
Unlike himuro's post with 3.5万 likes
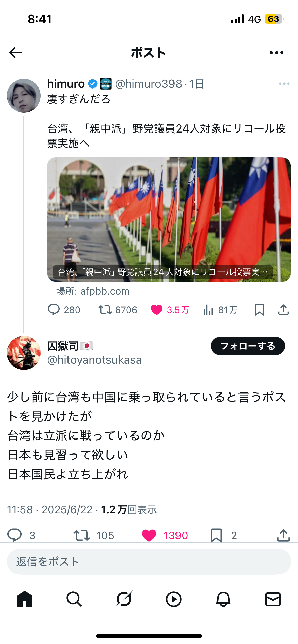[x=170, y=310]
